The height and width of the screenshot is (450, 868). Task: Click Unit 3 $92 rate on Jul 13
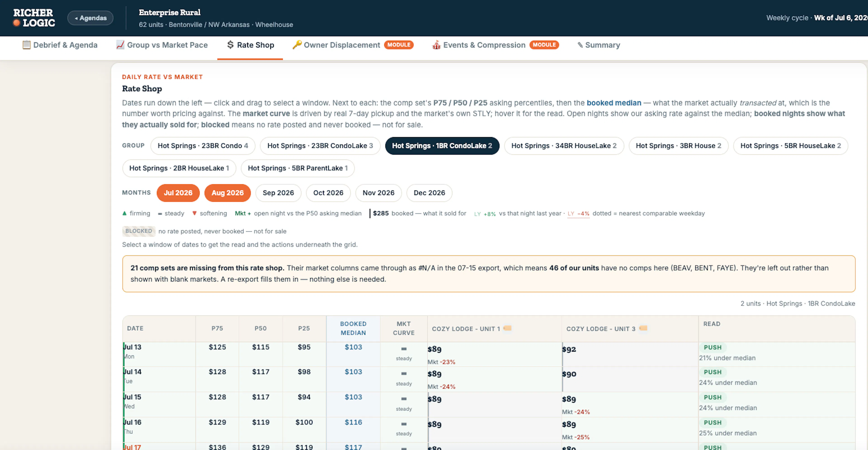pyautogui.click(x=569, y=349)
